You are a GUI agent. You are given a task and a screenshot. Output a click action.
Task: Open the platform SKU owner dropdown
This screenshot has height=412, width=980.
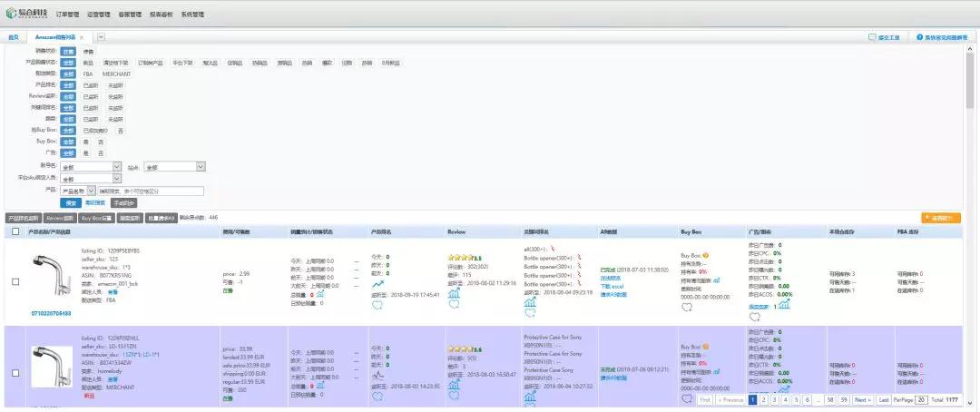point(92,179)
